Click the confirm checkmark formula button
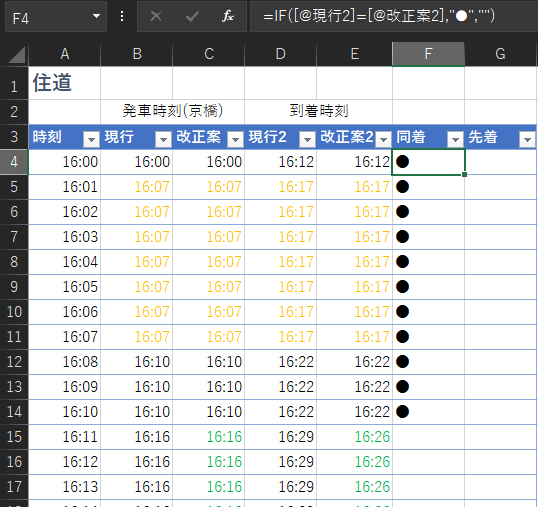 point(192,16)
